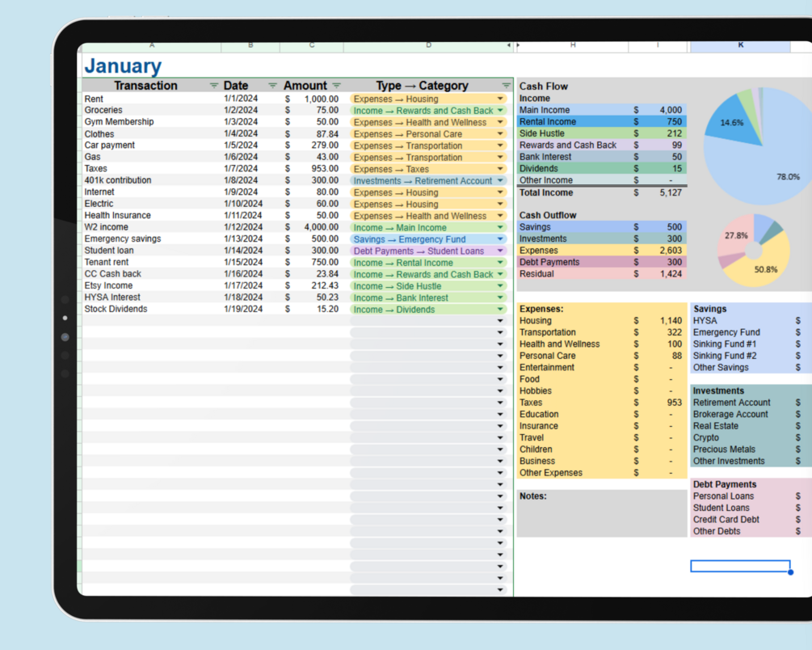This screenshot has width=812, height=650.
Task: Select column D header
Action: (428, 46)
